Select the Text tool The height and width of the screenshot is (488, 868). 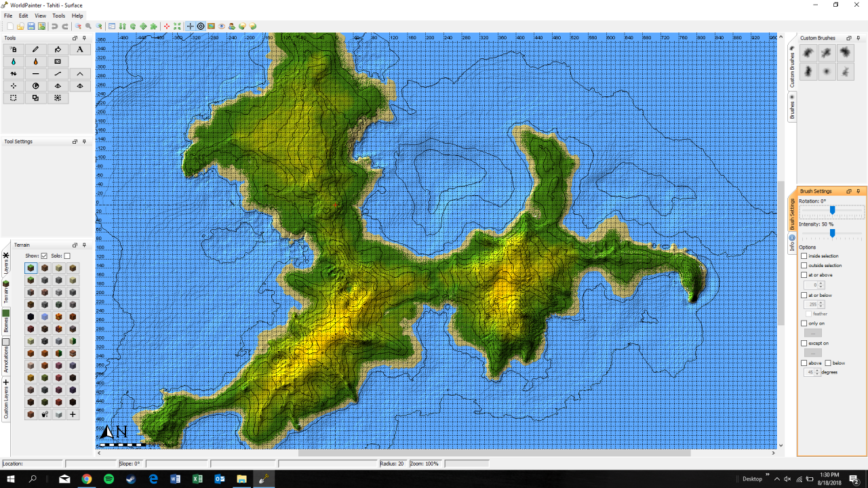point(79,49)
